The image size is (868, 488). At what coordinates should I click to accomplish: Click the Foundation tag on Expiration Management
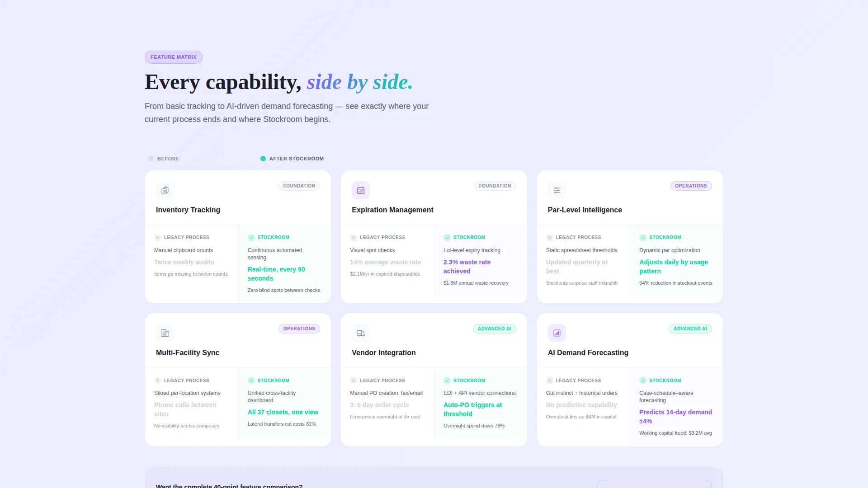pos(495,186)
